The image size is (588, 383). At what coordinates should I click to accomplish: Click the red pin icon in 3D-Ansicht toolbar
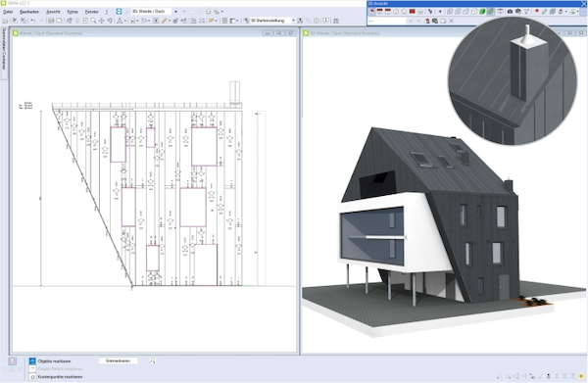(x=537, y=11)
